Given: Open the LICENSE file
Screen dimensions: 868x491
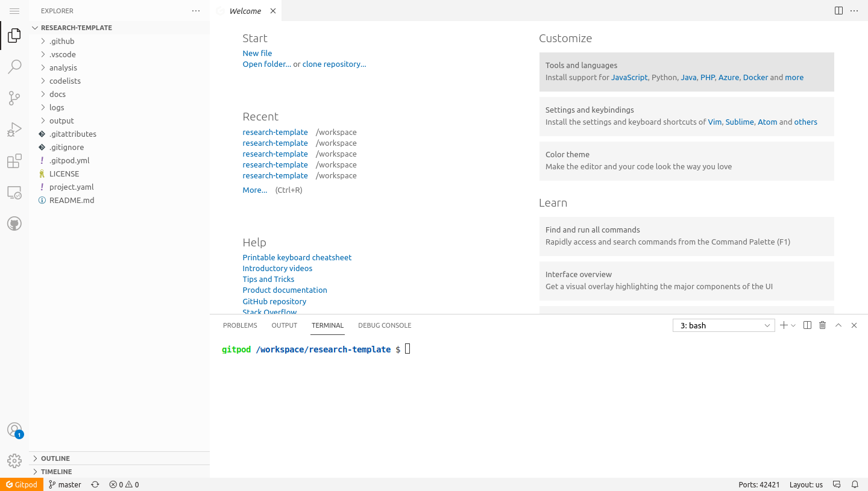Looking at the screenshot, I should 119,174.
